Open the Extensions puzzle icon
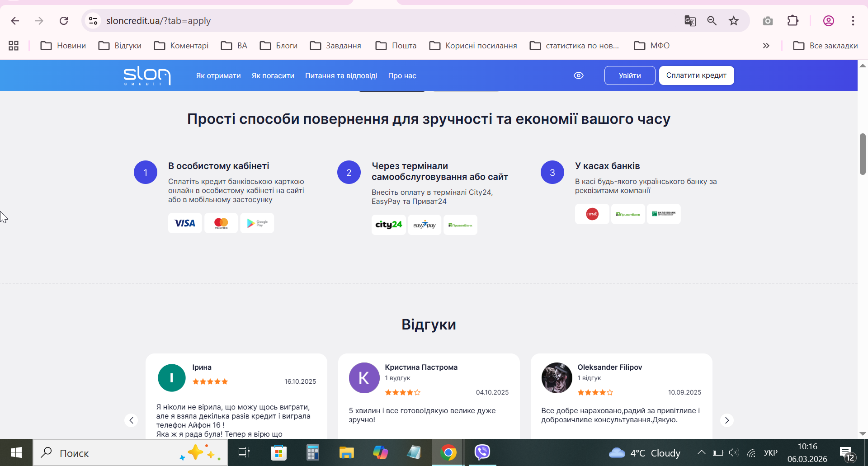The image size is (868, 466). pos(793,21)
